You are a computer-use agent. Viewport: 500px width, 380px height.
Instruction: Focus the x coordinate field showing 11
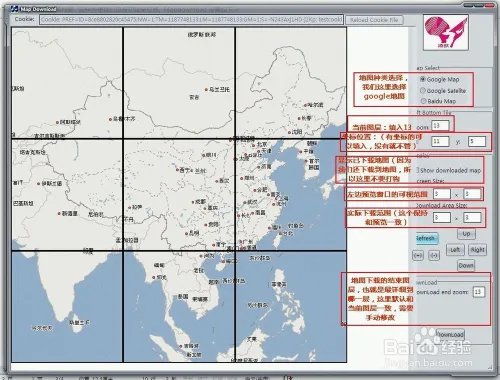[x=440, y=142]
